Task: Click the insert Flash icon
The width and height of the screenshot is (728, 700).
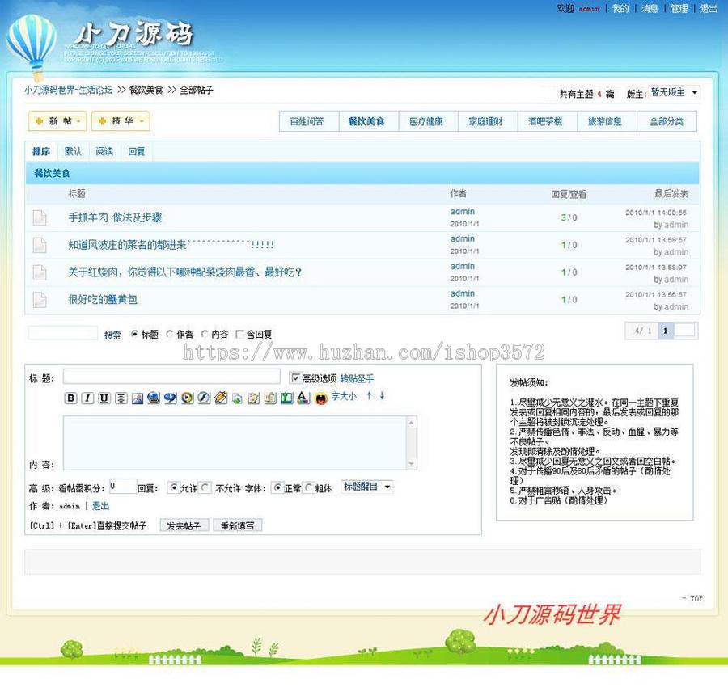Action: coord(204,398)
